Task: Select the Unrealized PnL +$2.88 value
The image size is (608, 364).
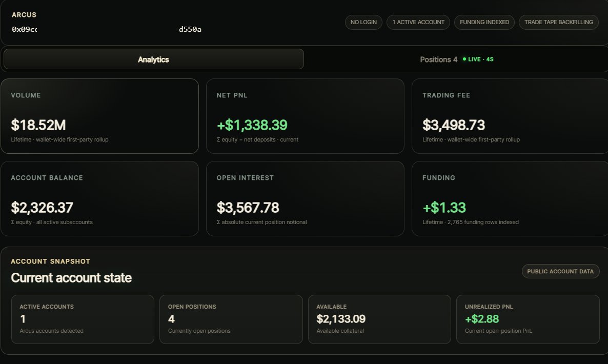Action: [x=482, y=319]
